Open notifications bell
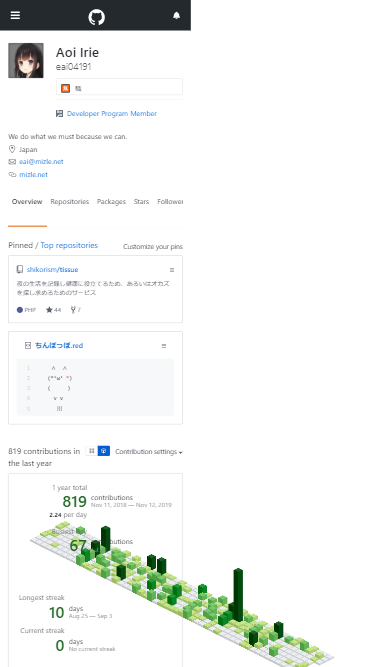This screenshot has height=667, width=375. tap(176, 15)
